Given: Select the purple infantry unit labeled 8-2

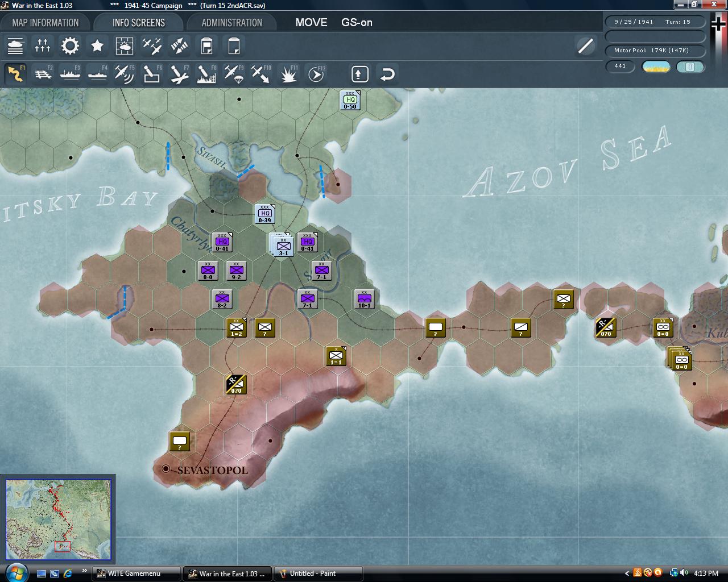Looking at the screenshot, I should click(x=222, y=299).
